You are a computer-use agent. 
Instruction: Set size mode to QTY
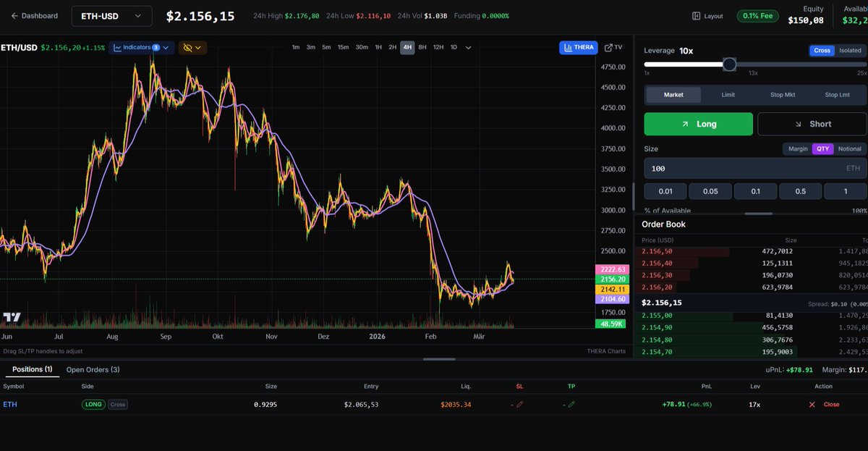click(823, 149)
